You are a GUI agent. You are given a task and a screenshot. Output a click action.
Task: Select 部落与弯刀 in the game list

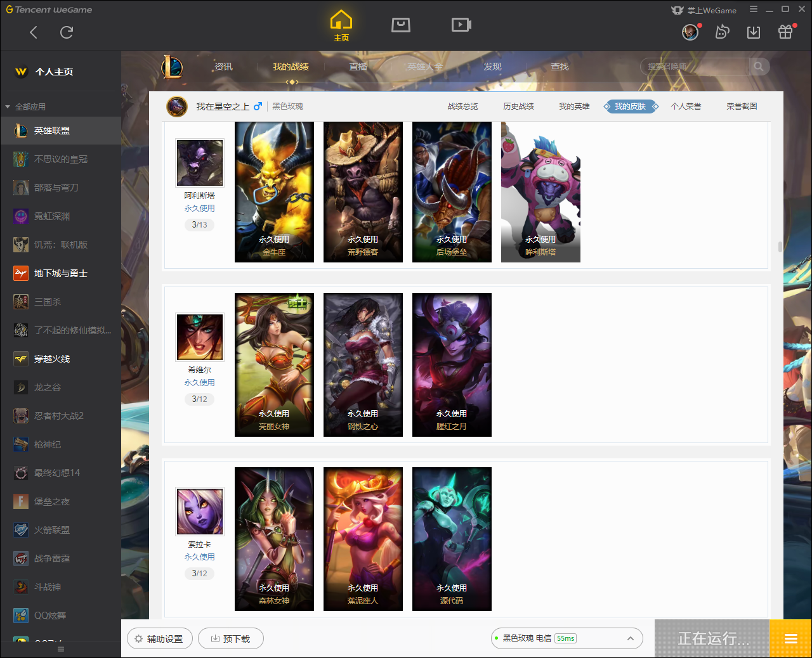[60, 188]
